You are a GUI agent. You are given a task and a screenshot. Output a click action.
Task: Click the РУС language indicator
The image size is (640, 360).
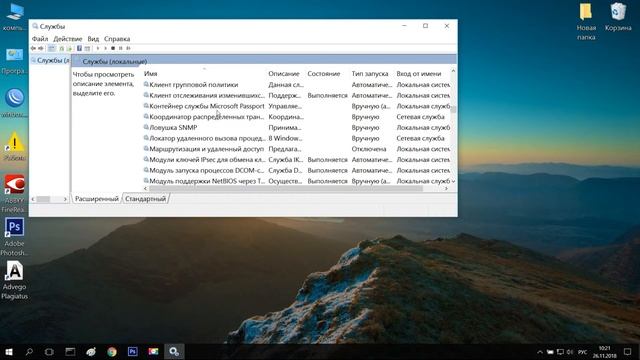[582, 352]
